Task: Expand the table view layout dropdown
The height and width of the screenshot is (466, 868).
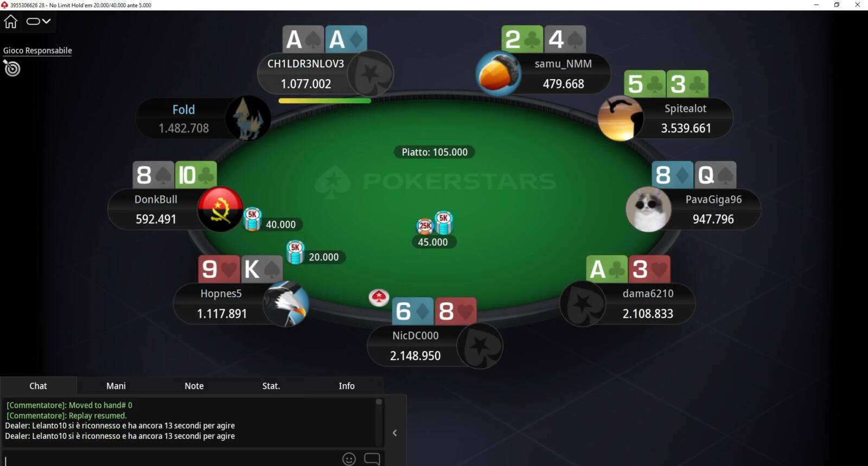Action: click(x=39, y=22)
